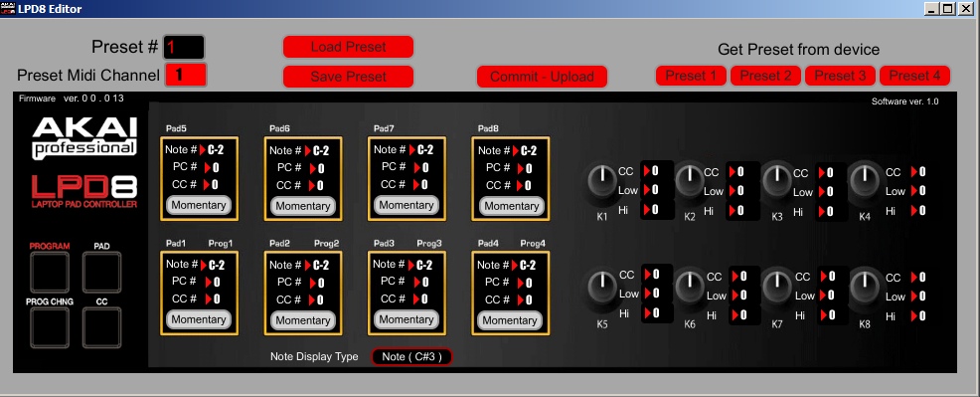Screen dimensions: 980x397
Task: Click K3 Low value red arrow
Action: point(822,191)
